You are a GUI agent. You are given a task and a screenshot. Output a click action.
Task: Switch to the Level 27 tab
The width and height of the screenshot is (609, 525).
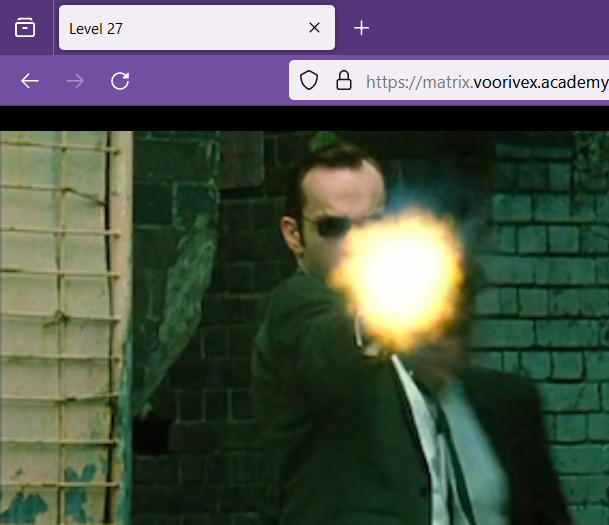tap(197, 28)
